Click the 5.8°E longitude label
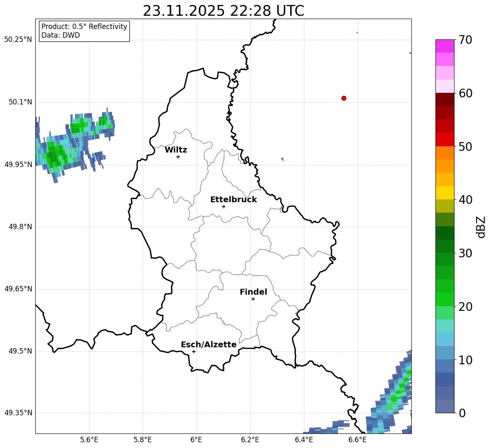Image resolution: width=491 pixels, height=448 pixels. pos(143,440)
